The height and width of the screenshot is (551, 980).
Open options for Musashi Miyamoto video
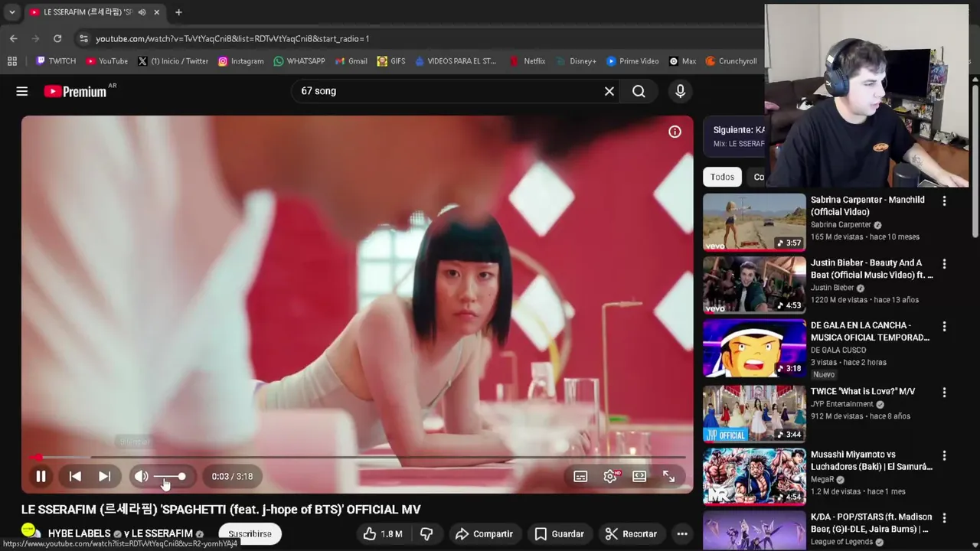coord(944,455)
